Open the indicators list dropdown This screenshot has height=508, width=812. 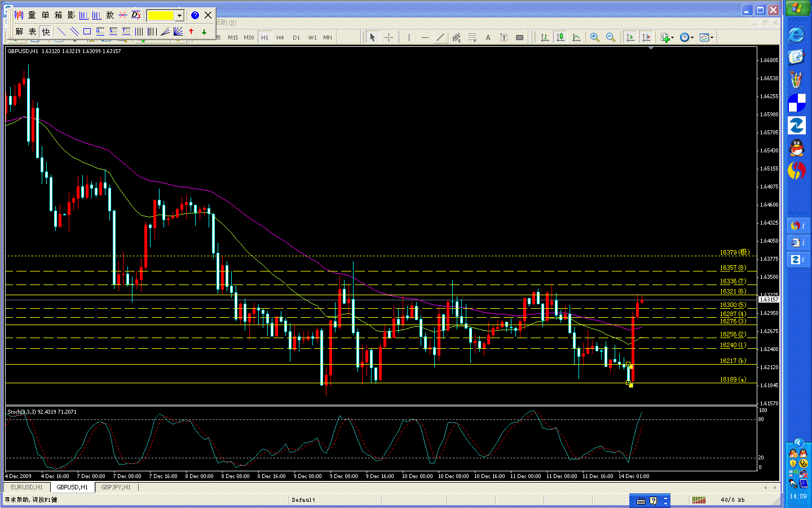click(668, 37)
